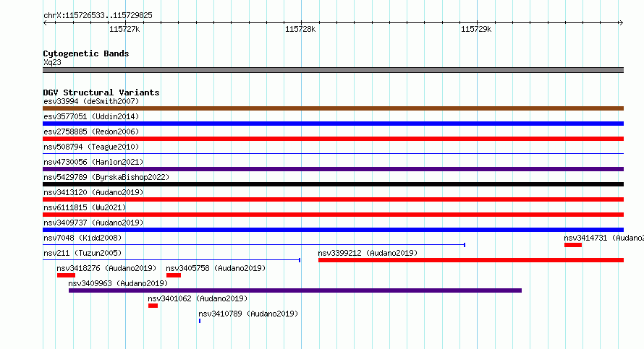This screenshot has height=349, width=644.
Task: Open the esv3577051 (Uddin2014) label
Action: tap(91, 116)
